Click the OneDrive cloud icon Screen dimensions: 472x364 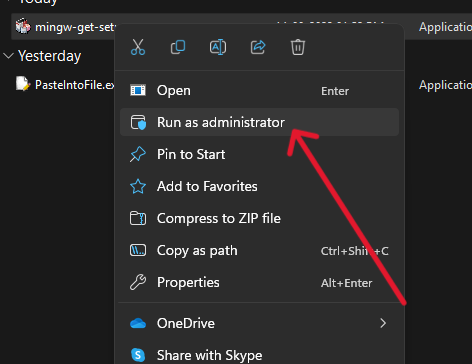(x=138, y=323)
